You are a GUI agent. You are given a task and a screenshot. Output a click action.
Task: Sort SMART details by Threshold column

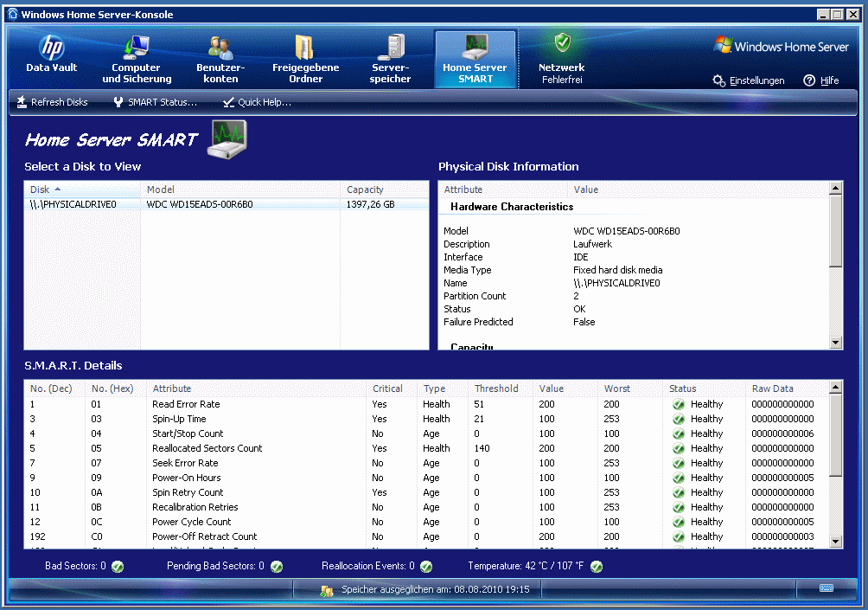pyautogui.click(x=501, y=388)
